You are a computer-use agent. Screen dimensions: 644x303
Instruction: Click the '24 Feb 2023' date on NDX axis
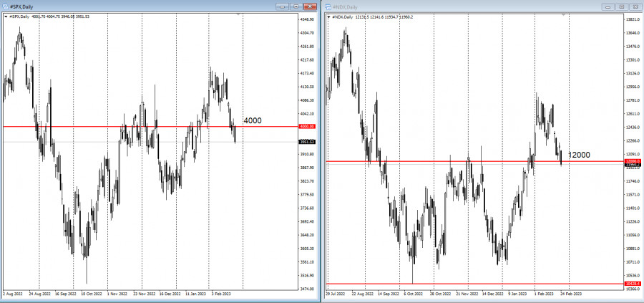pyautogui.click(x=571, y=294)
